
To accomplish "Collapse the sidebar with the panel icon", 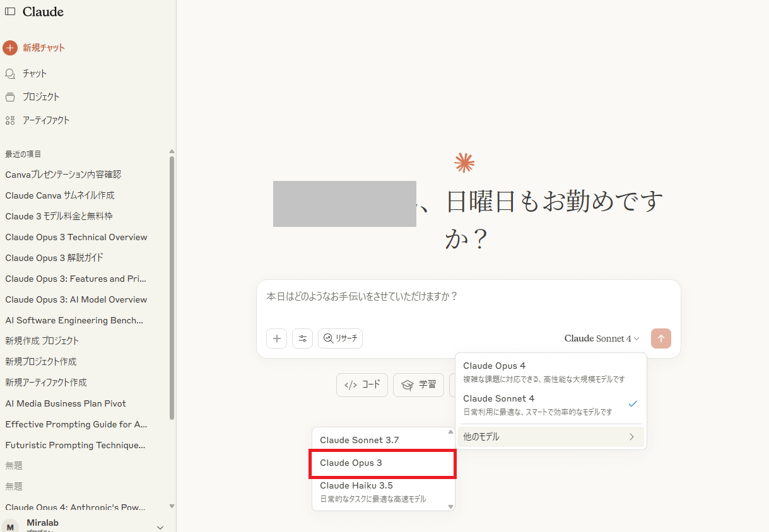I will pyautogui.click(x=10, y=11).
